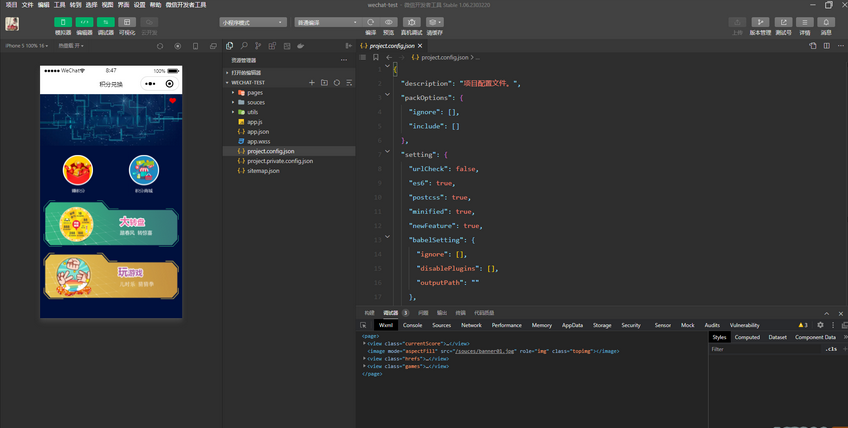Viewport: 848px width, 428px height.
Task: Toggle the .cls class editor button
Action: pyautogui.click(x=831, y=349)
